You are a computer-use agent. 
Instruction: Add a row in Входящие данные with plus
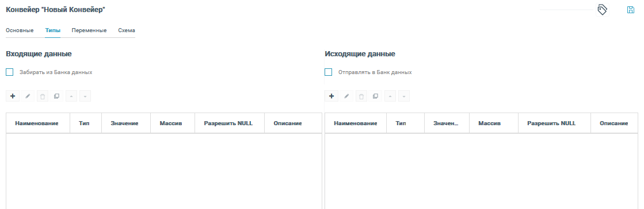[12, 96]
